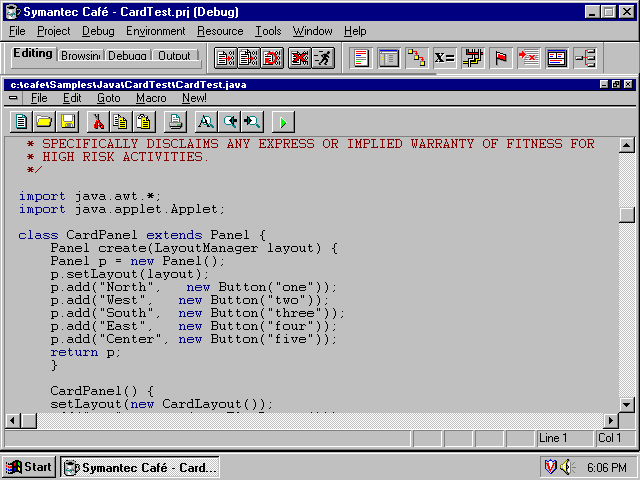This screenshot has width=640, height=480.
Task: Open the source window icon with colored lines
Action: (361, 58)
